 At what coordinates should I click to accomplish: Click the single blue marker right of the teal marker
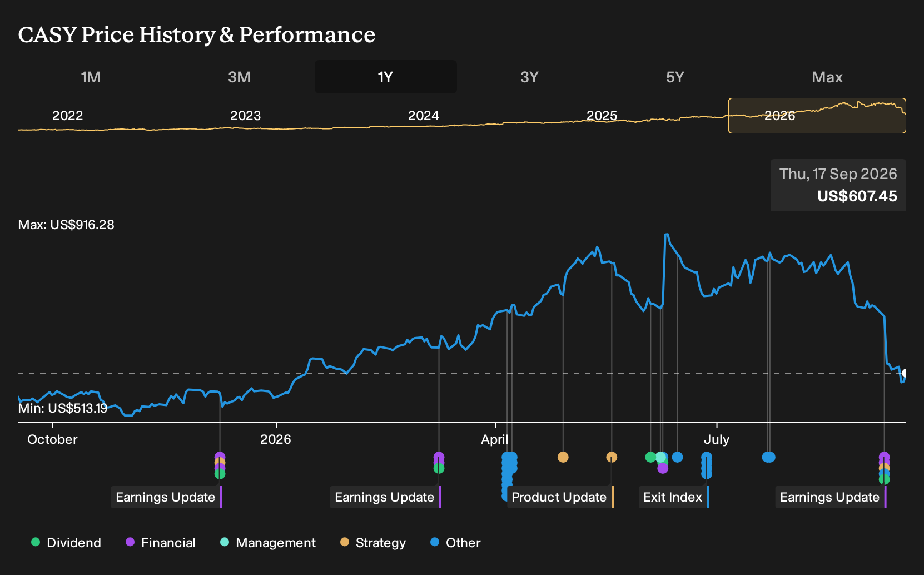tap(677, 457)
